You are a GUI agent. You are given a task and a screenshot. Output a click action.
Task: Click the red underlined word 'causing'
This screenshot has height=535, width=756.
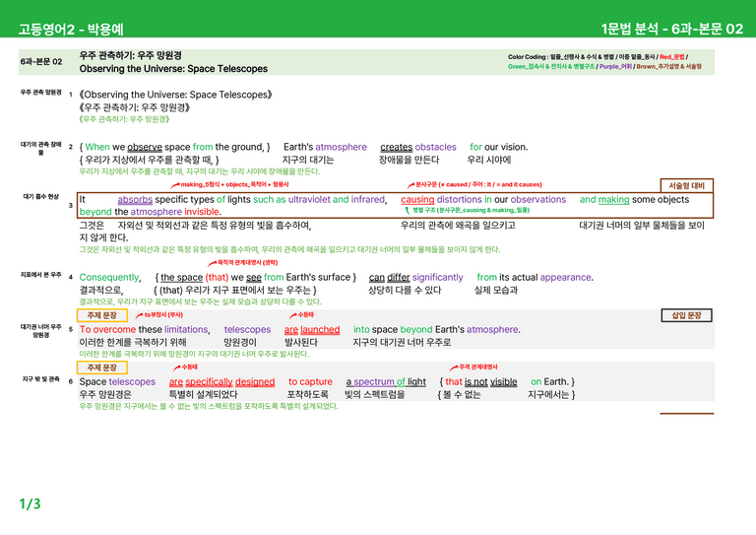tap(417, 200)
